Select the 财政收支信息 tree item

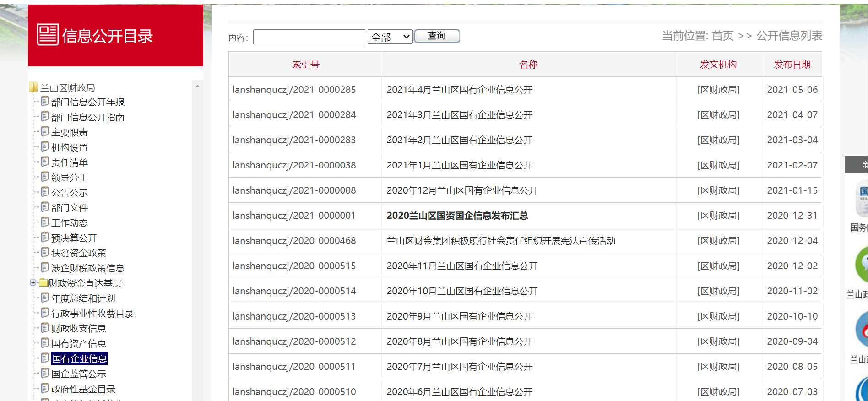(79, 329)
